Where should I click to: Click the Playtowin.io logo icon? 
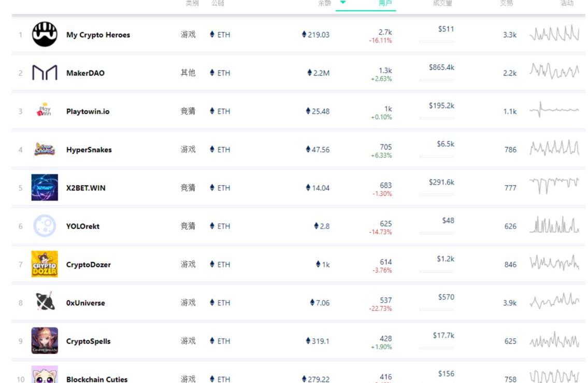(x=45, y=111)
